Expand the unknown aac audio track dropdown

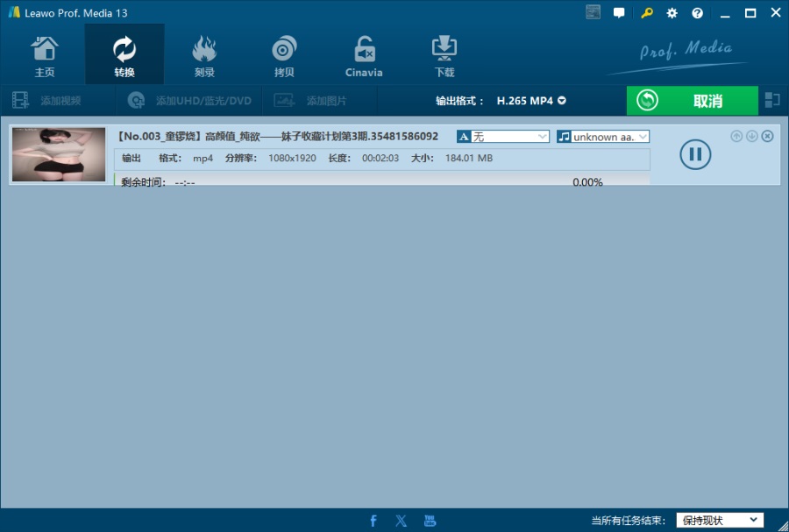click(x=603, y=136)
